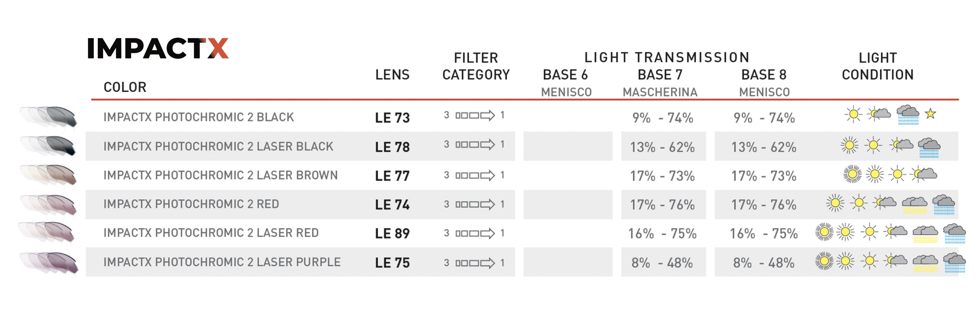Click the Base 8 value 8% - 48%
This screenshot has height=314, width=980.
coord(764,263)
